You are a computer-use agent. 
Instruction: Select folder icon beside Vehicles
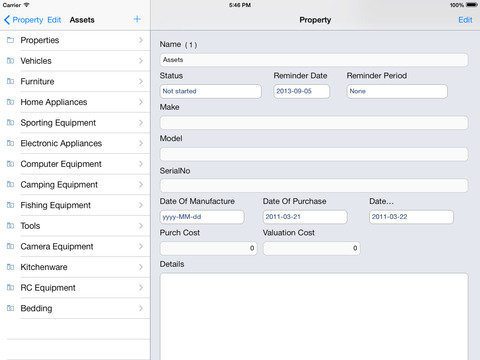[10, 61]
